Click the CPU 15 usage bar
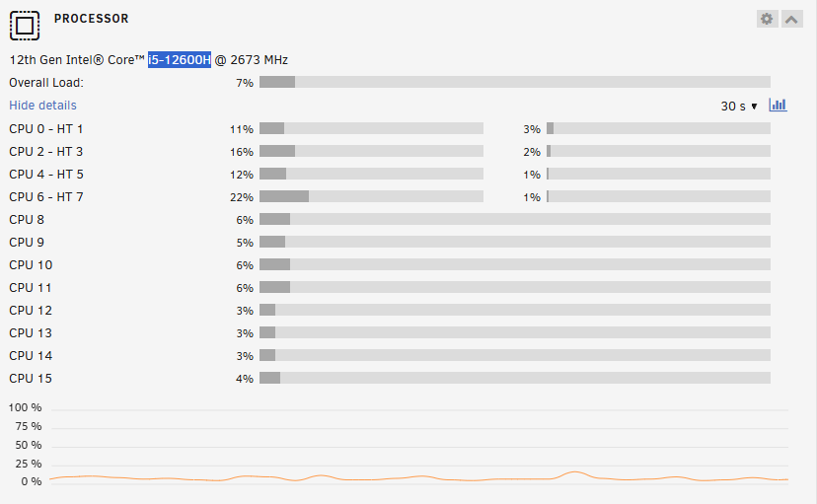This screenshot has width=817, height=504. (514, 379)
